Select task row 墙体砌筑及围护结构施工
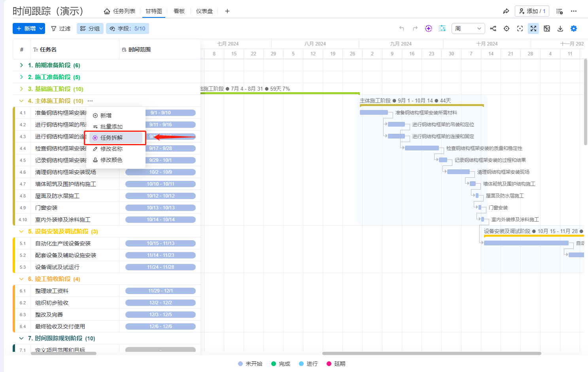 tap(107, 184)
